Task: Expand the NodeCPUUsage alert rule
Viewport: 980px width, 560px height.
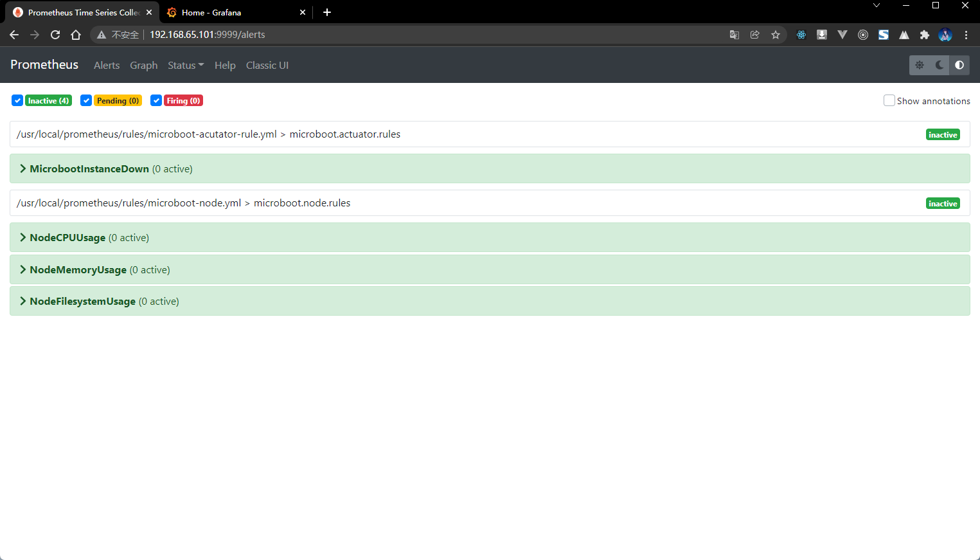Action: coord(490,237)
